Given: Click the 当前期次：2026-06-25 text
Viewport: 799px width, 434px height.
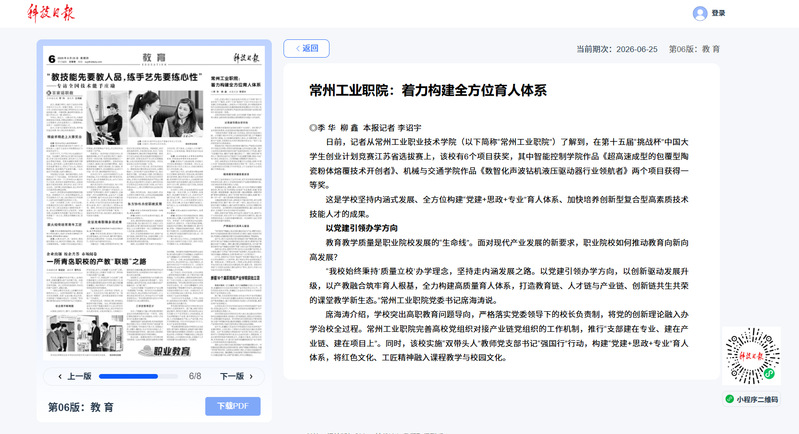Looking at the screenshot, I should [617, 49].
